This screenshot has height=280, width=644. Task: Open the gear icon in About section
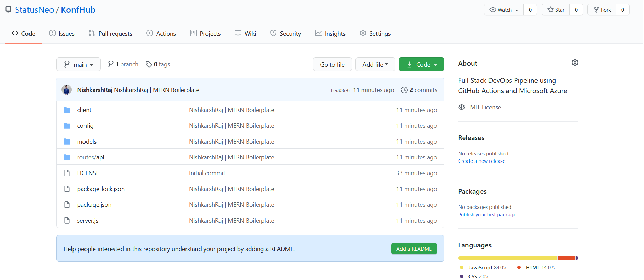pos(575,63)
